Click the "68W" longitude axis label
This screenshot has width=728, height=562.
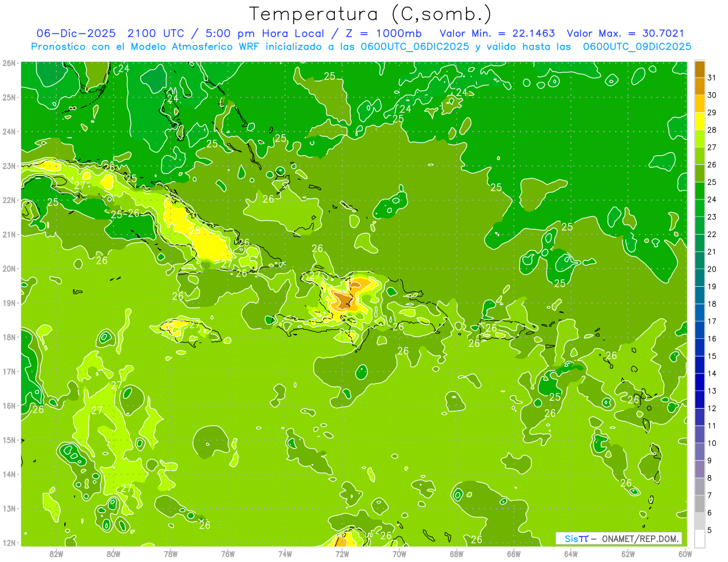(456, 554)
